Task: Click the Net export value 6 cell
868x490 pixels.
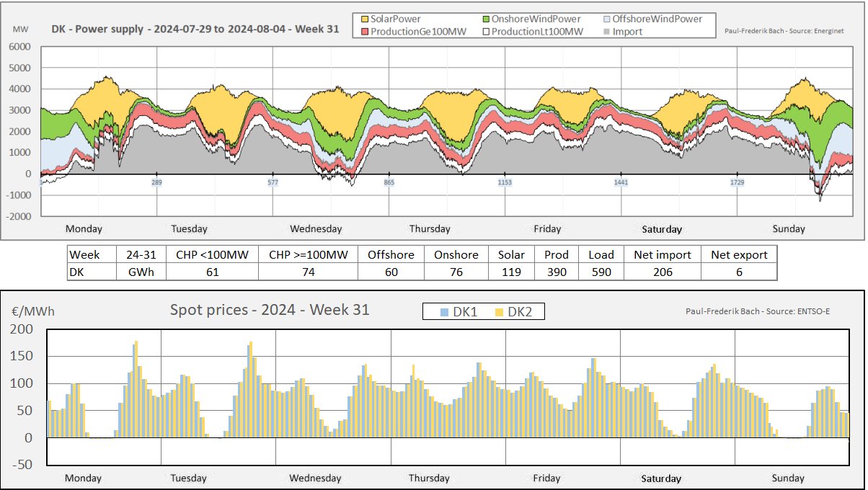Action: point(739,272)
